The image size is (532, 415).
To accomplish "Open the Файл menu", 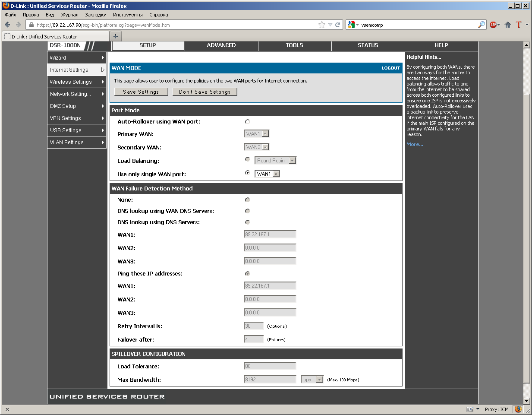I will pyautogui.click(x=10, y=15).
